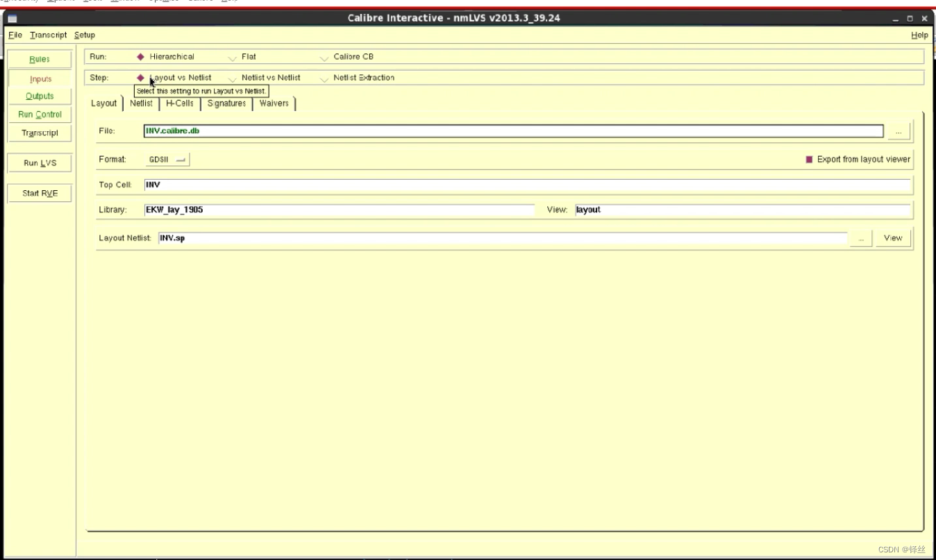Minimize the Calibre Interactive window

(896, 19)
